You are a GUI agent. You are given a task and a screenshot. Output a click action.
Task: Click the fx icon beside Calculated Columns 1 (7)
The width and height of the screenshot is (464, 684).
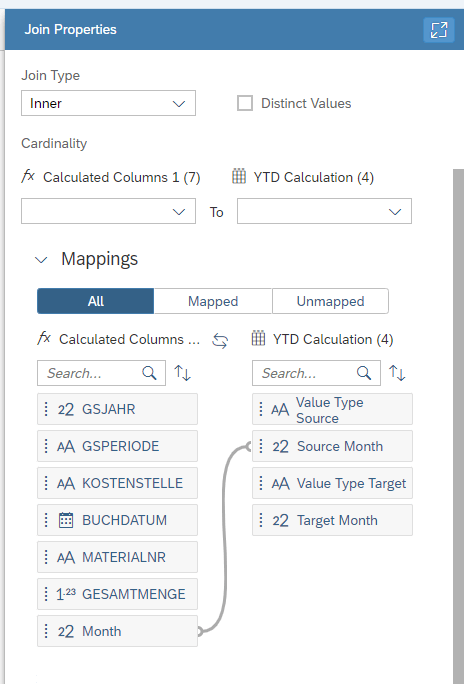28,176
